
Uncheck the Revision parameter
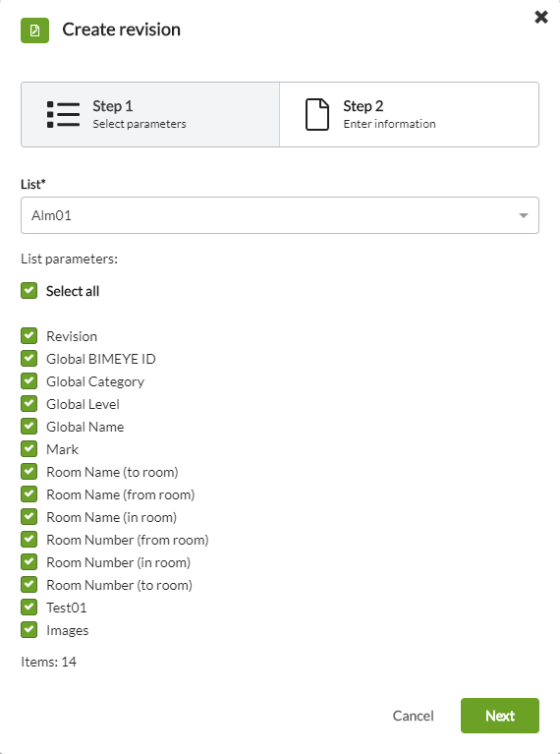click(x=28, y=335)
